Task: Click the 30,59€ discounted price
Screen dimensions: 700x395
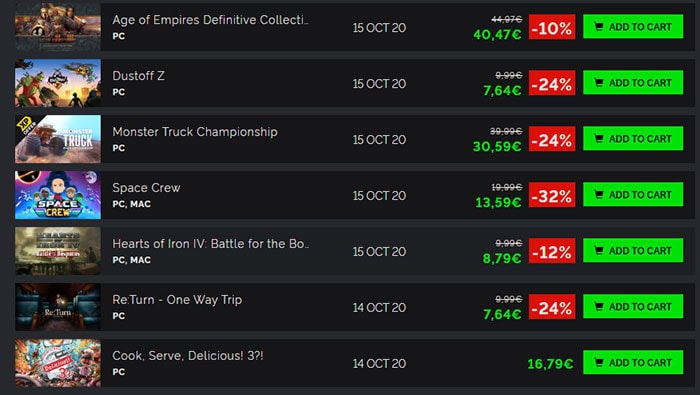Action: point(497,146)
